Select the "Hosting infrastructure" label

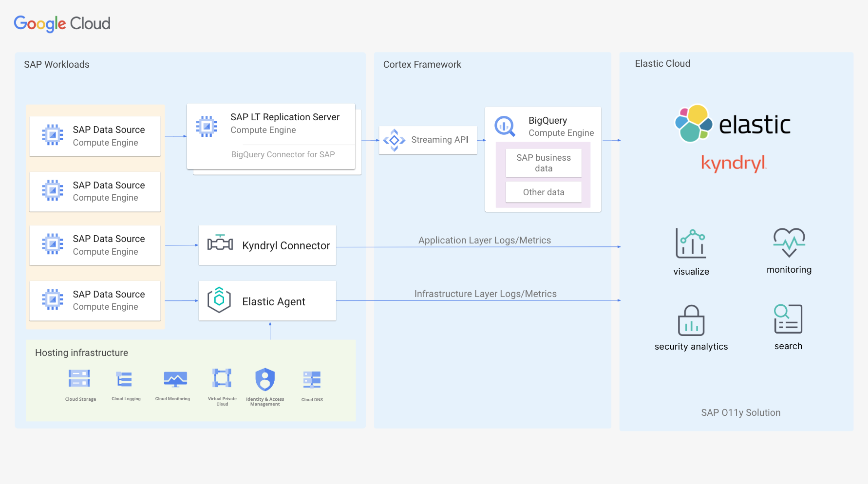click(81, 353)
